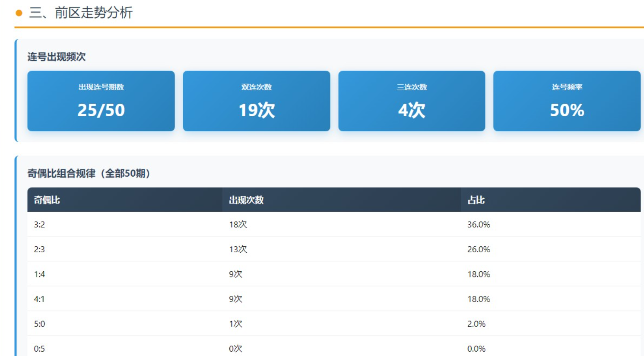Click the 0:5 ratio cell
This screenshot has width=644, height=356.
tap(39, 349)
